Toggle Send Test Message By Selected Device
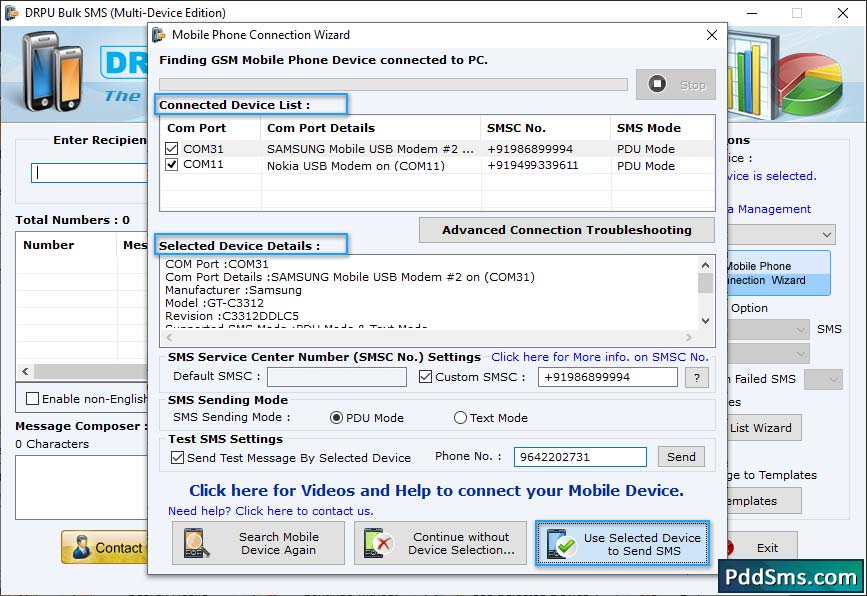 (x=177, y=458)
